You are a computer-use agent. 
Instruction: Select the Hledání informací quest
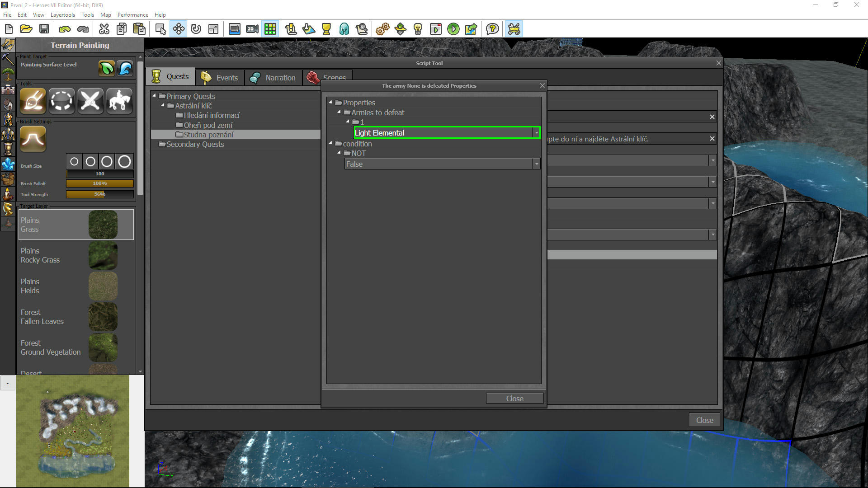tap(212, 115)
